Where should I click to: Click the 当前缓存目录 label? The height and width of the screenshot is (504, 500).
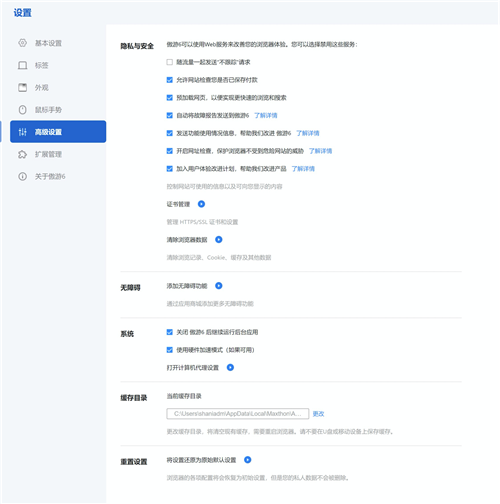[184, 396]
